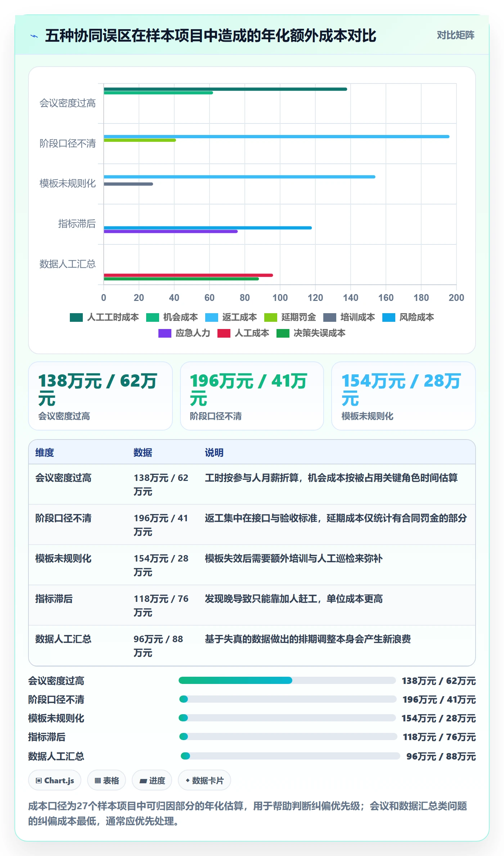
Task: Click the dark green 138 bar for 会议密度过高
Action: click(x=225, y=89)
